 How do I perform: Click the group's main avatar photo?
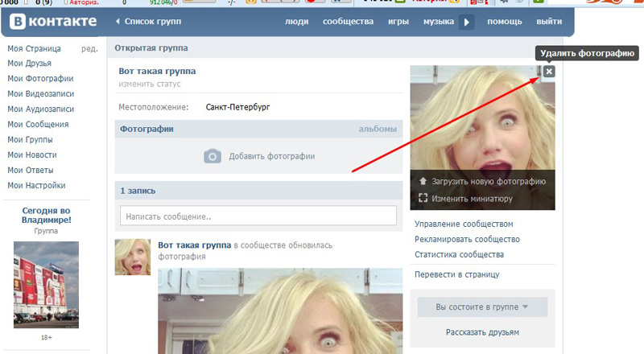click(482, 138)
